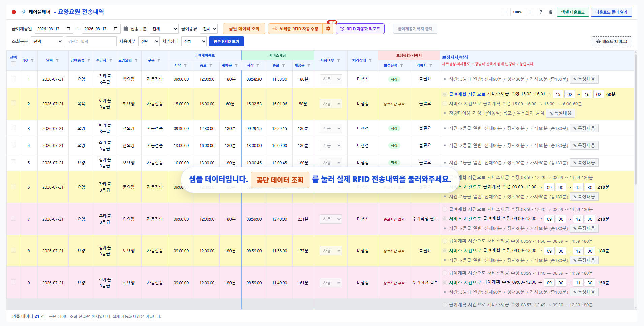Open AI auto-fix gear settings
Screen dimensions: 644x326
(x=328, y=29)
